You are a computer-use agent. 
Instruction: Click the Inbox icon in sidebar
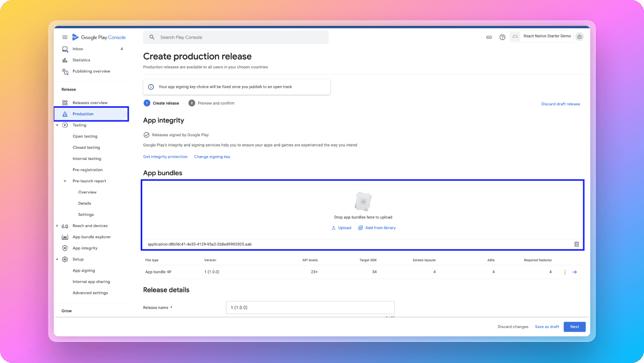pos(65,49)
